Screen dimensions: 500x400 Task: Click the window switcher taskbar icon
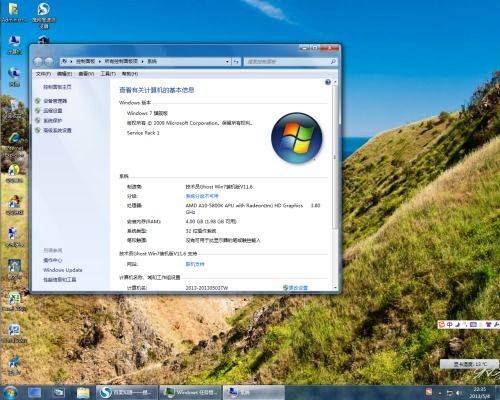59,392
